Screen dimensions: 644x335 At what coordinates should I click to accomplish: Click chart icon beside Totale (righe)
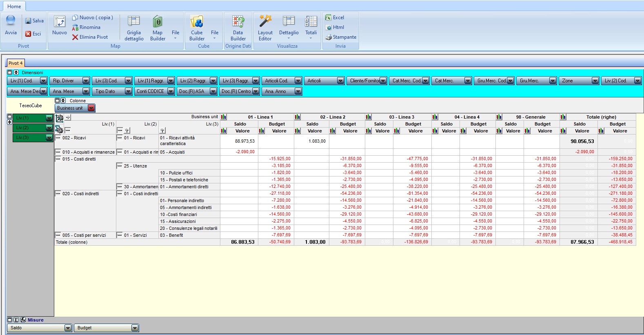563,117
